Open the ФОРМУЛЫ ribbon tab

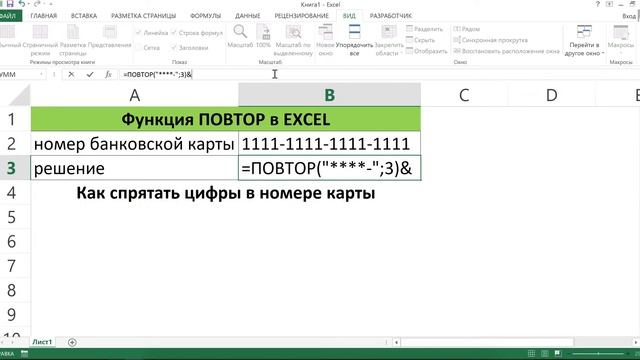coord(205,16)
